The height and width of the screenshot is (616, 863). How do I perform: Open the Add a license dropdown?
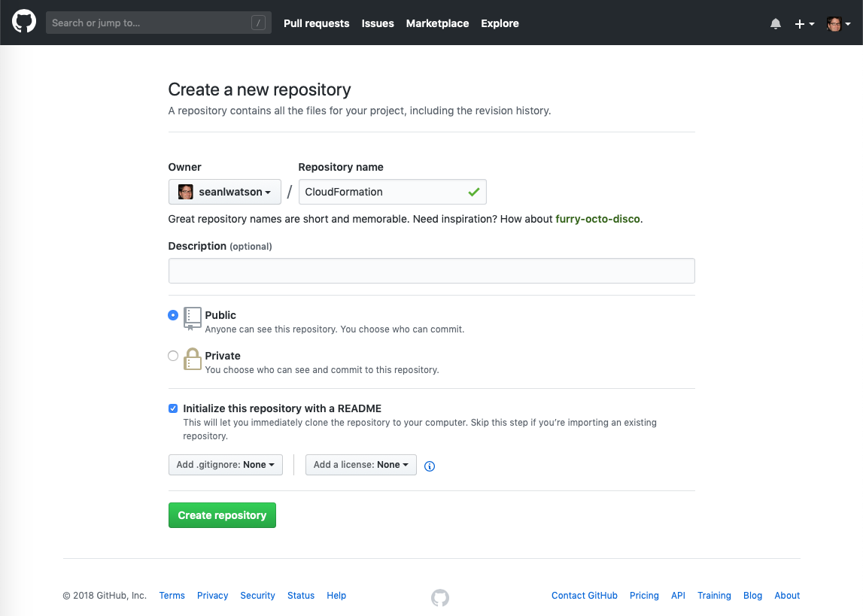click(x=361, y=465)
